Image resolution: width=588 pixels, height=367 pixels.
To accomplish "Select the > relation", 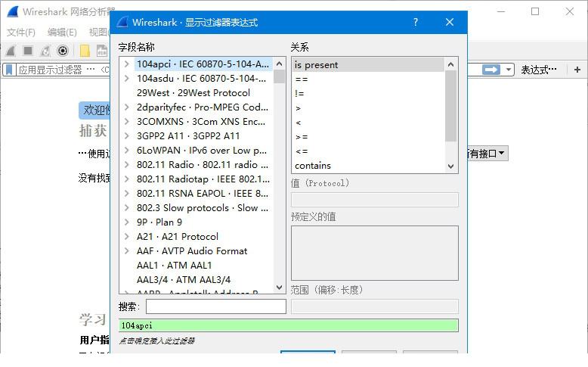I will point(368,108).
